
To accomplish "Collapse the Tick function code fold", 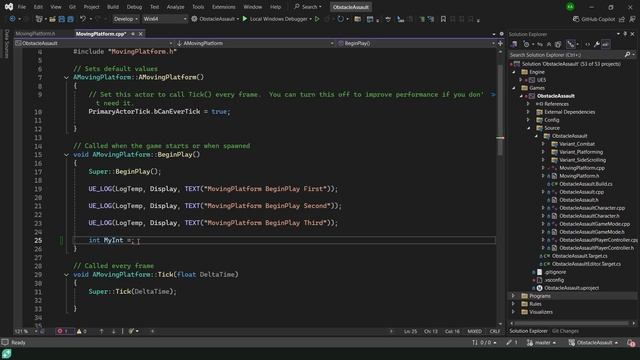I will click(x=66, y=275).
